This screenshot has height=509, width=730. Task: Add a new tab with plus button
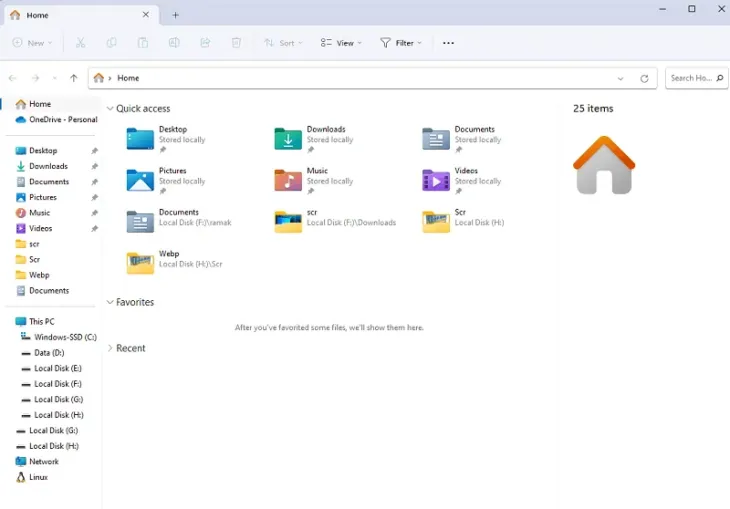pos(175,15)
